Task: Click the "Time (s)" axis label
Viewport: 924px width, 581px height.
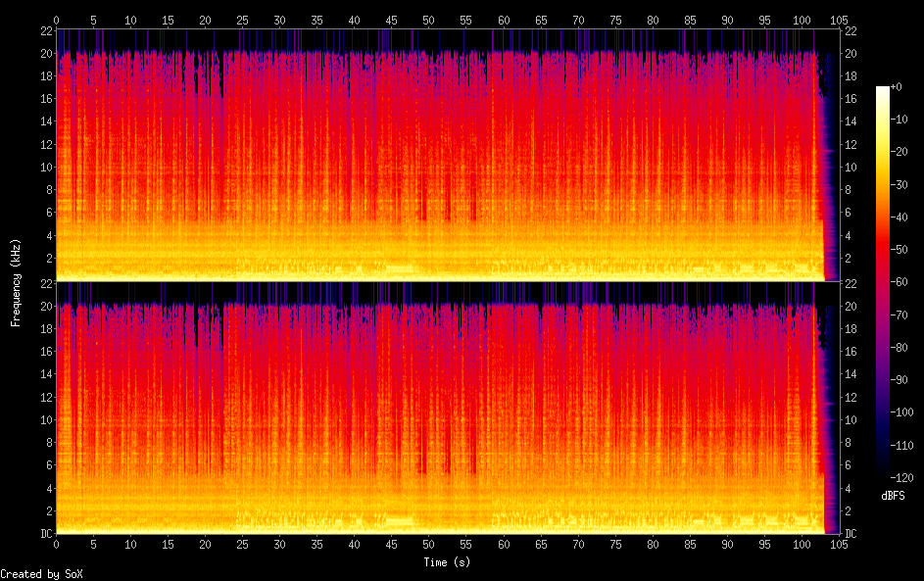Action: 448,562
